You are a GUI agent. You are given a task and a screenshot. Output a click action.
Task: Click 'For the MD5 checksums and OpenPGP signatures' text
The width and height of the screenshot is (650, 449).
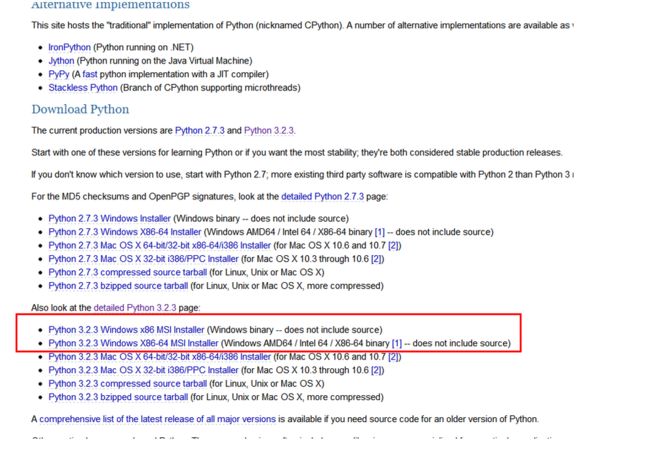[155, 197]
